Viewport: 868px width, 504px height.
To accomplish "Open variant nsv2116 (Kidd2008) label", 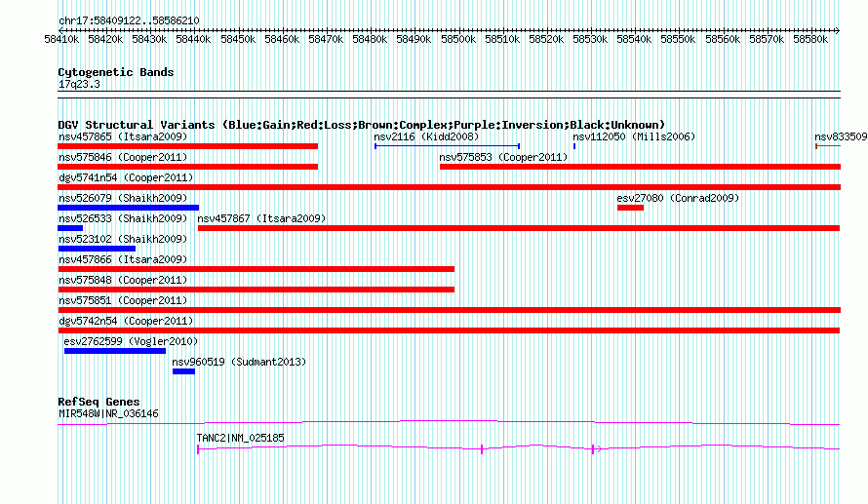I will coord(426,136).
